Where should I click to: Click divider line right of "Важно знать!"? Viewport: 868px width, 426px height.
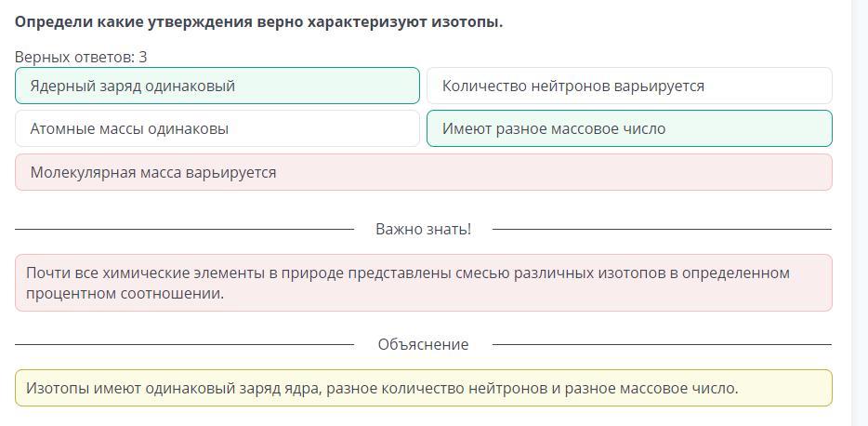pos(661,229)
